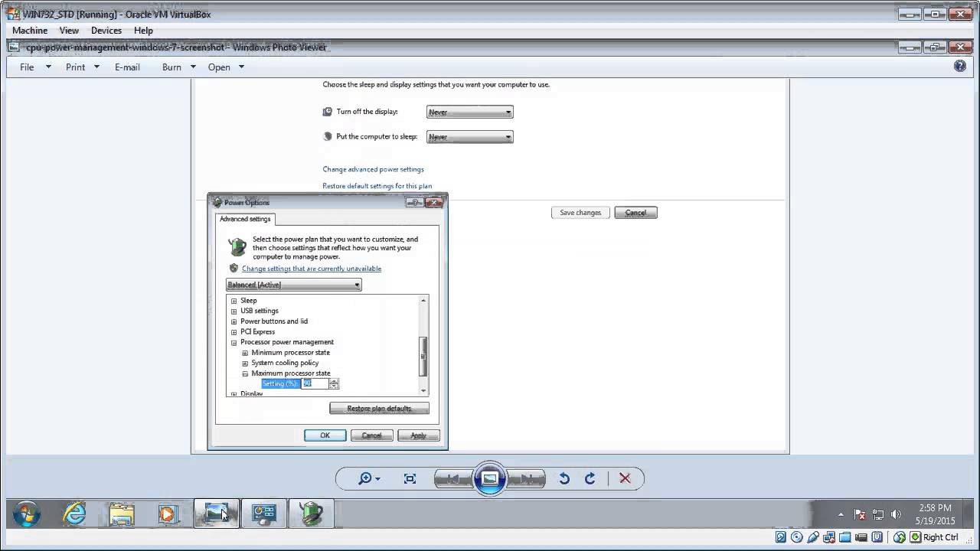Click VirtualBox video capture indicator

pos(861,537)
